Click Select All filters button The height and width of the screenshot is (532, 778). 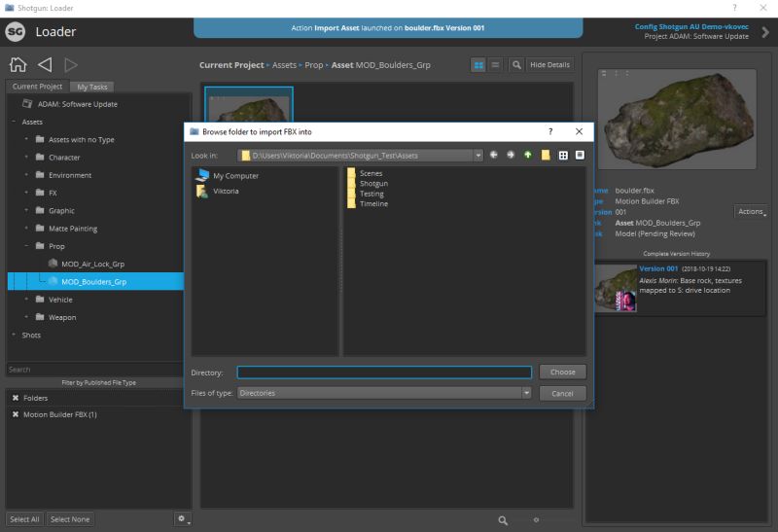pyautogui.click(x=24, y=519)
